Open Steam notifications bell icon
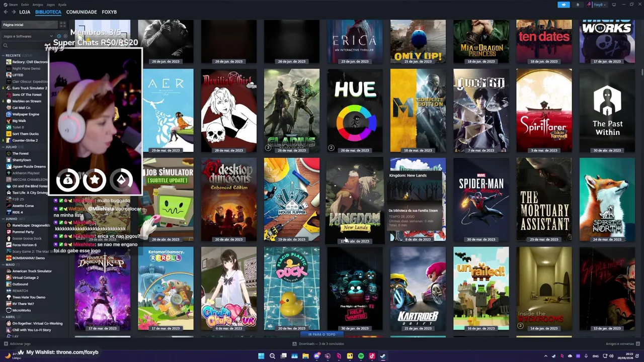The width and height of the screenshot is (644, 362). click(578, 5)
